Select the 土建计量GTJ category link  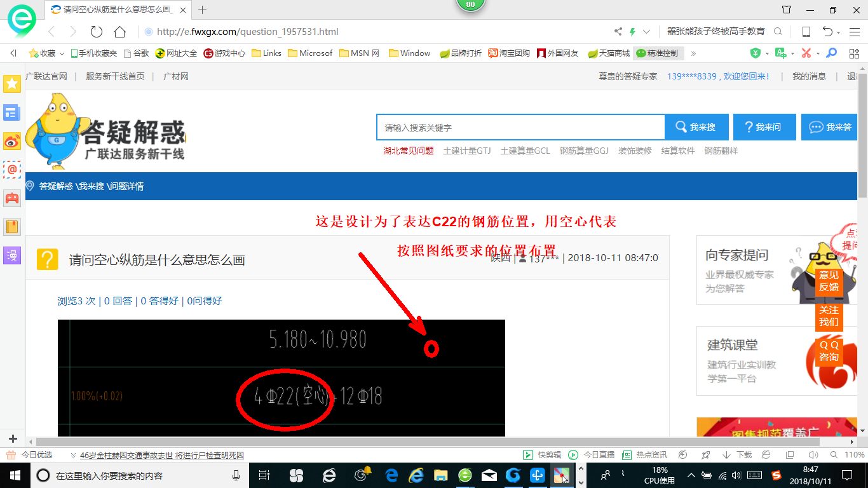467,151
